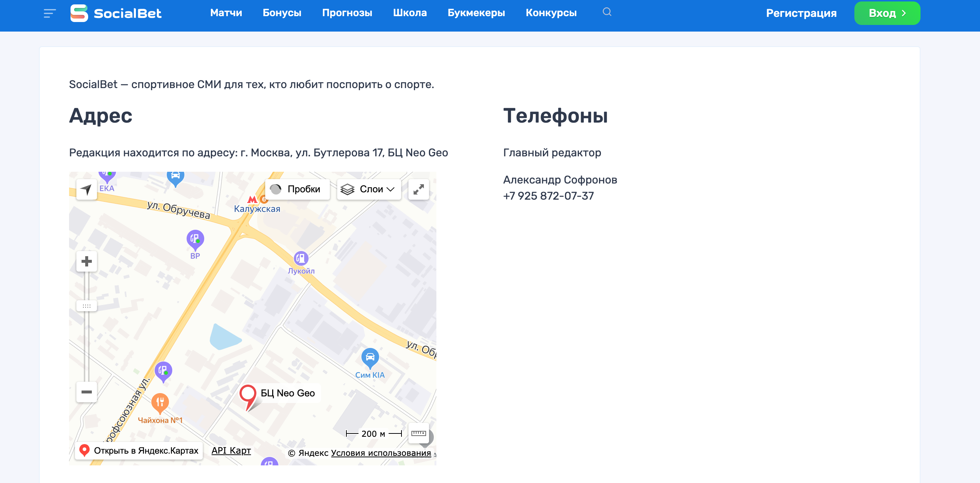Locate me with map geolocation arrow
Viewport: 980px width, 483px height.
[x=86, y=189]
